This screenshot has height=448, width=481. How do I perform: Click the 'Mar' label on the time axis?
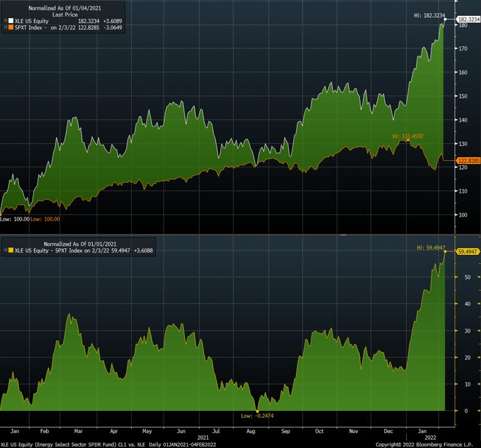point(78,431)
